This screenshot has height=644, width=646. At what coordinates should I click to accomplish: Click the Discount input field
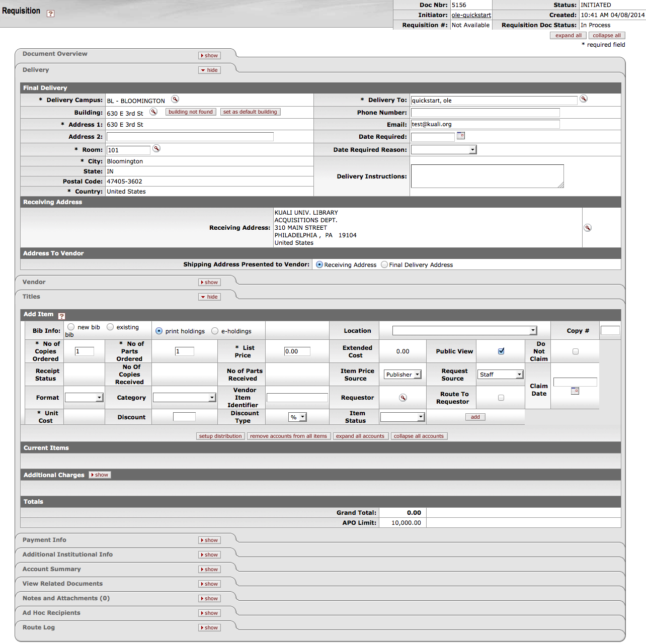pos(184,417)
